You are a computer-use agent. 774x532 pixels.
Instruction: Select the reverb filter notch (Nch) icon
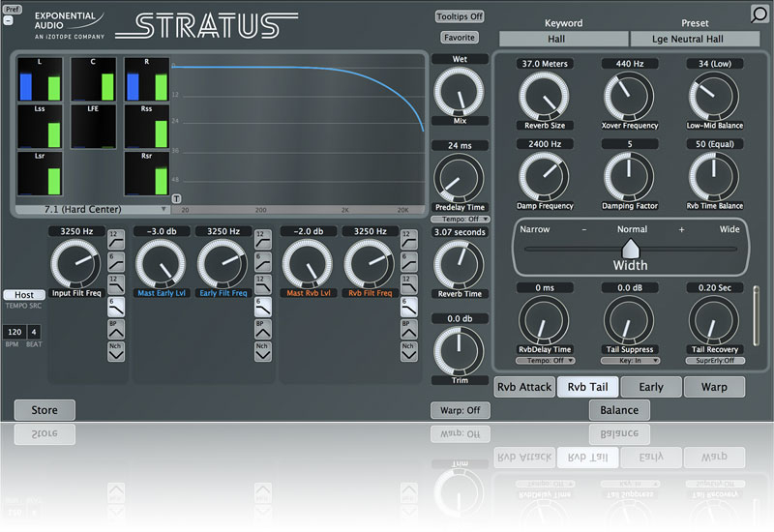(408, 353)
